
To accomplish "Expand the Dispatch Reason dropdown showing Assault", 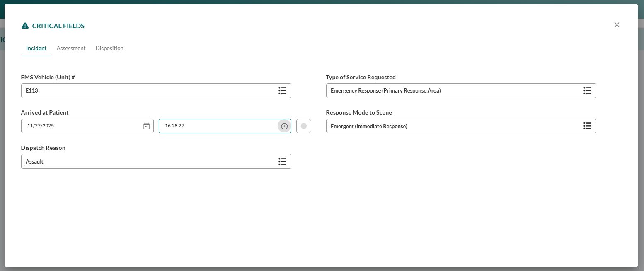I will (283, 161).
